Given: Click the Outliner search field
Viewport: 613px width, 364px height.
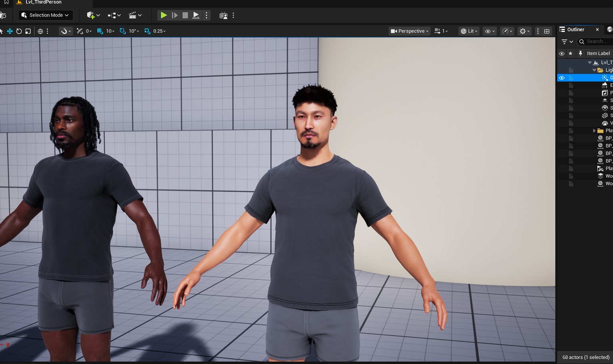Looking at the screenshot, I should pyautogui.click(x=596, y=41).
